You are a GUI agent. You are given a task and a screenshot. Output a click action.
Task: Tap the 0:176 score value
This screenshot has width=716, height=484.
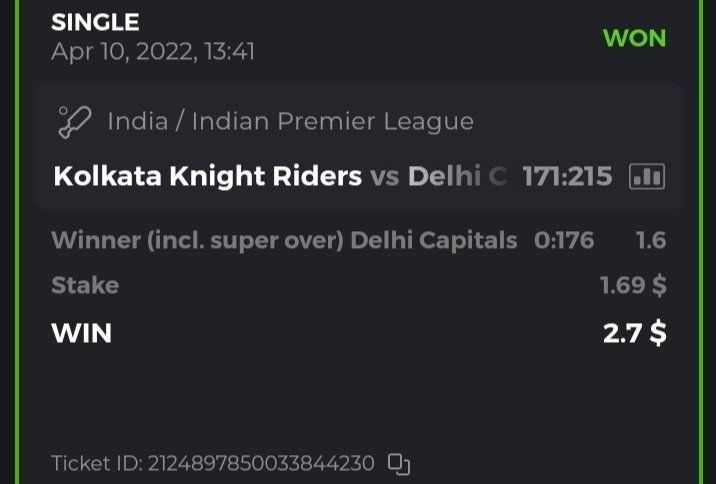[x=564, y=240]
